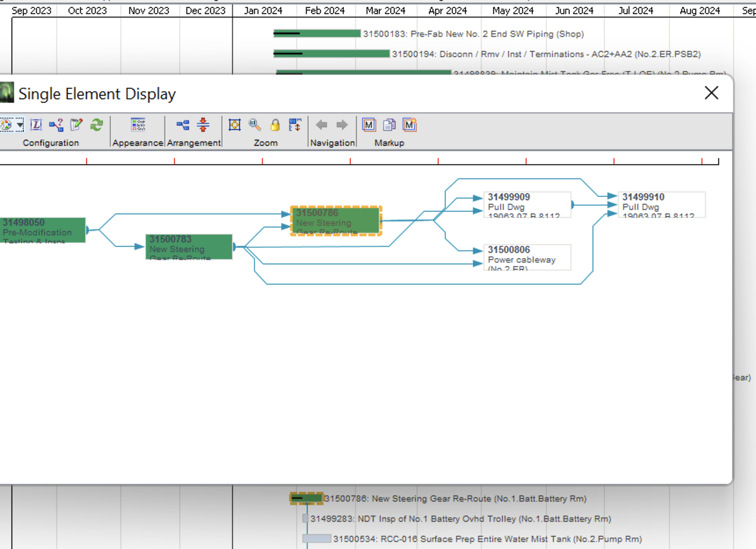Screen dimensions: 756x549
Task: Click label '31500786: New Steering Gear Re-Route'
Action: (455, 498)
